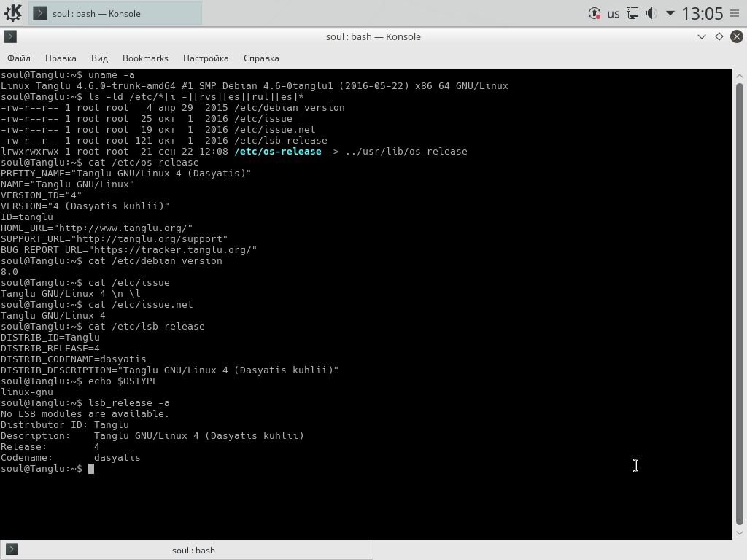747x560 pixels.
Task: Open the Файл menu
Action: [x=19, y=58]
